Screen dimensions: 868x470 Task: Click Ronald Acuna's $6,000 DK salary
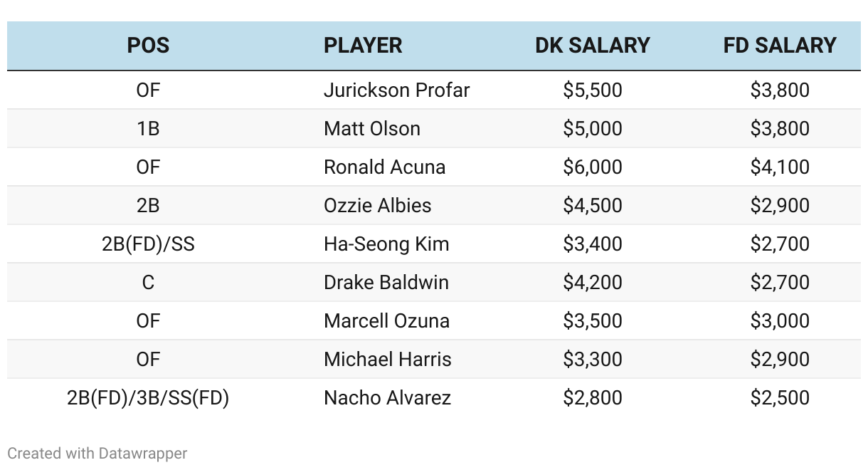click(593, 167)
